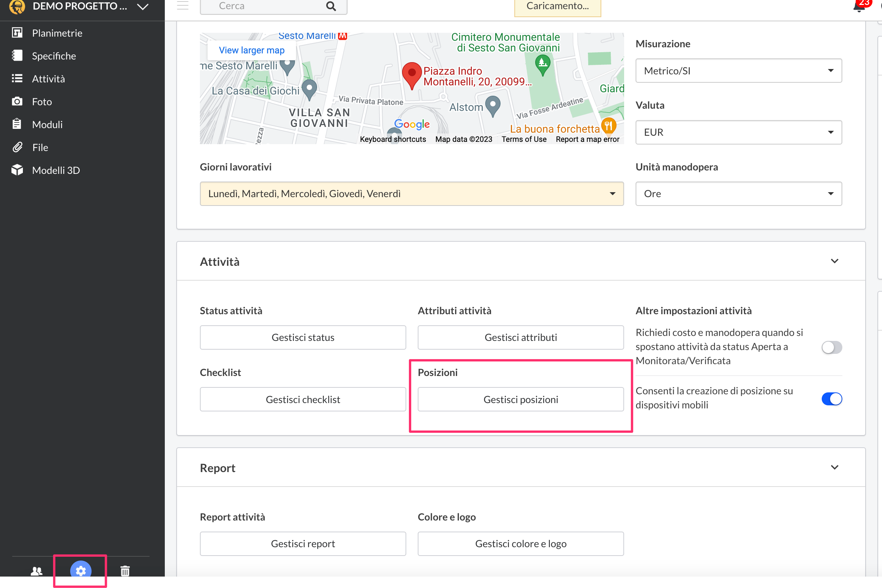Click Gestisci status button
Image resolution: width=882 pixels, height=588 pixels.
coord(303,337)
